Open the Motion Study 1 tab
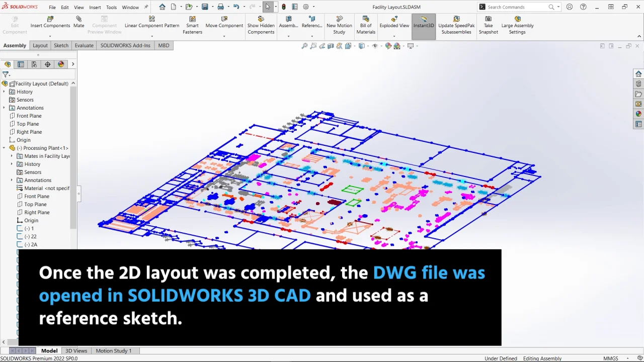 point(114,350)
